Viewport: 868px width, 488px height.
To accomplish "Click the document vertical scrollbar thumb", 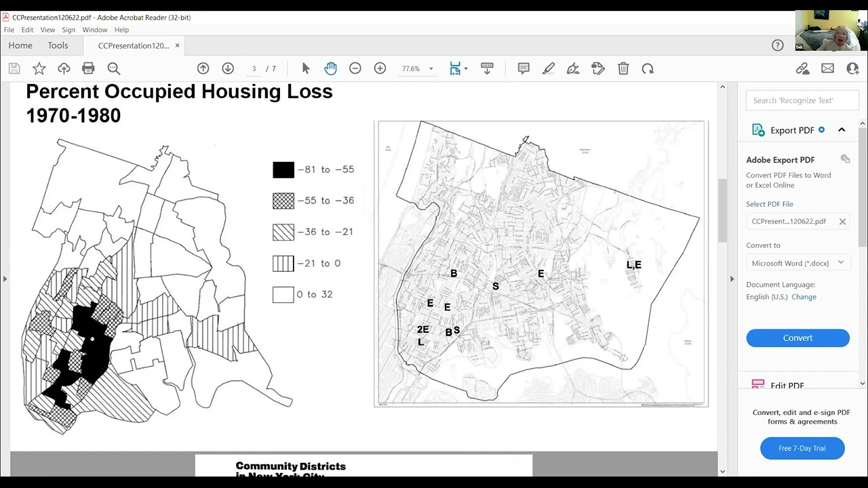I will tap(722, 211).
